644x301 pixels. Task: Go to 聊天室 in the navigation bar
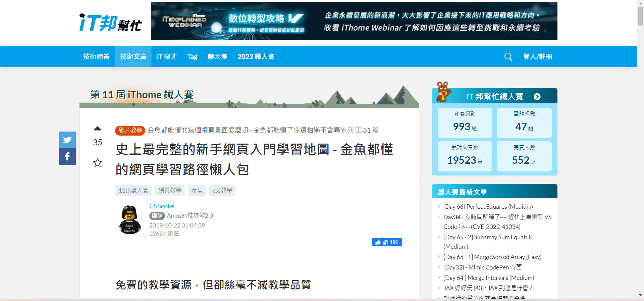pos(217,57)
